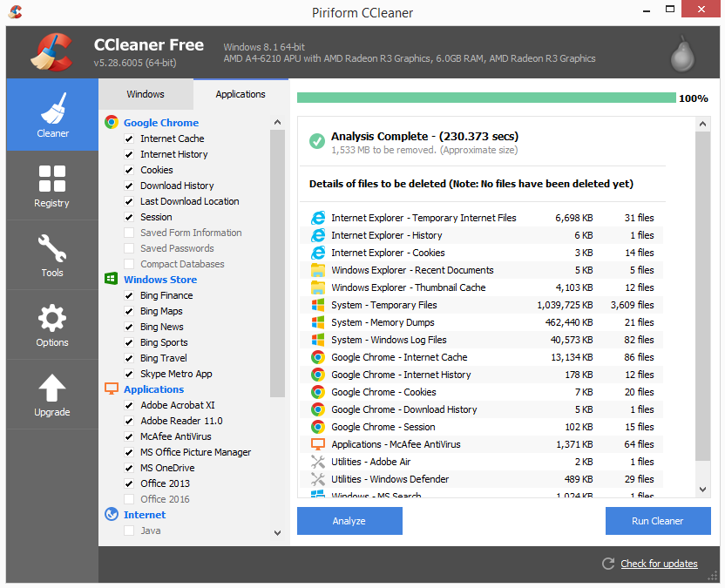This screenshot has height=588, width=725.
Task: Enable Saved Passwords checkbox
Action: tap(129, 248)
